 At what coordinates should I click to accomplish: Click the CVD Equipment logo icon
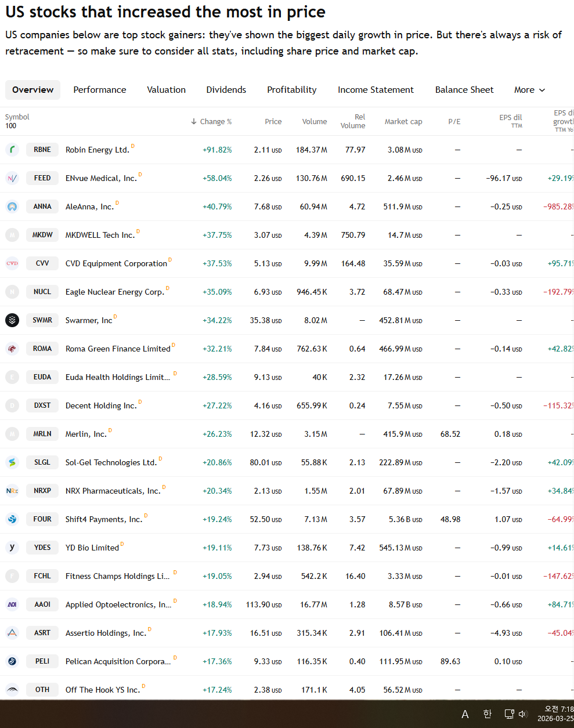[12, 263]
